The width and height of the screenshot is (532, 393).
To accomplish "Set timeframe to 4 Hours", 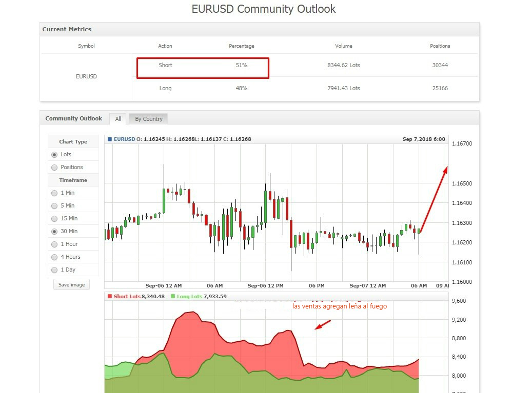I will (54, 257).
